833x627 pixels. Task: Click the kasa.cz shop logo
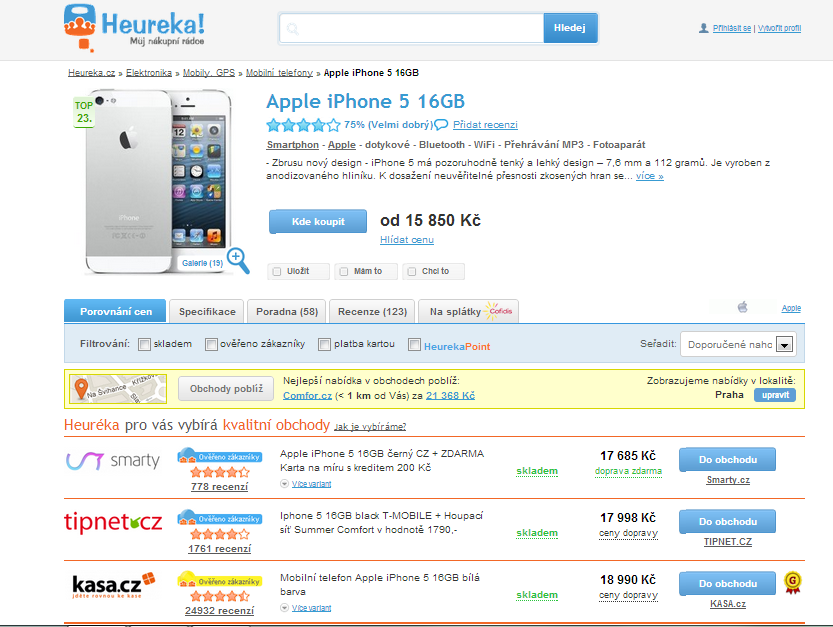point(113,584)
